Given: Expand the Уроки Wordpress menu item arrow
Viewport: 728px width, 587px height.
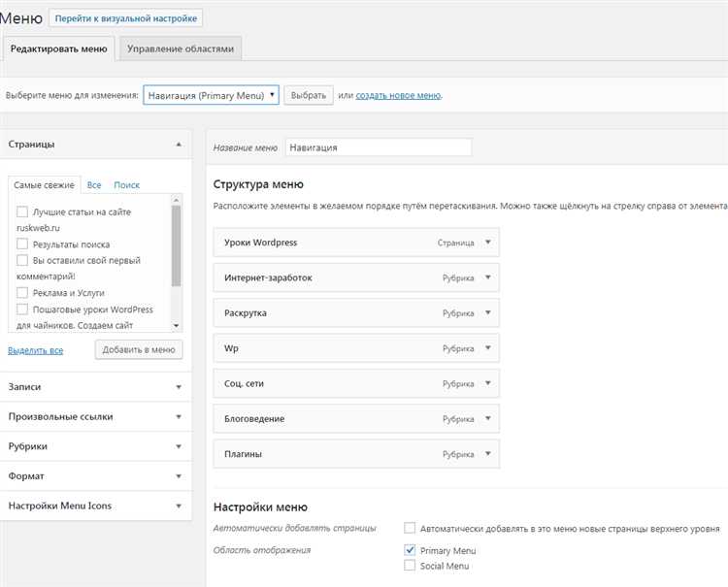Looking at the screenshot, I should click(x=488, y=243).
